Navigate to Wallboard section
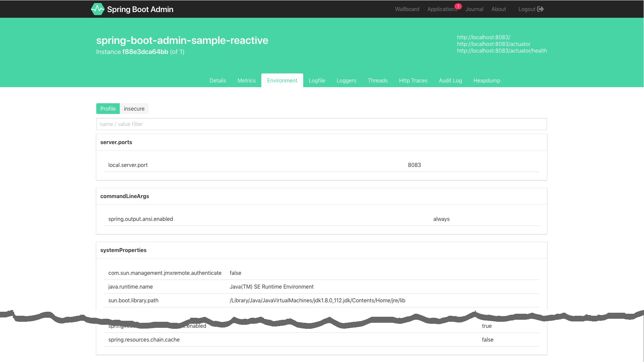Image resolution: width=644 pixels, height=362 pixels. pyautogui.click(x=407, y=9)
